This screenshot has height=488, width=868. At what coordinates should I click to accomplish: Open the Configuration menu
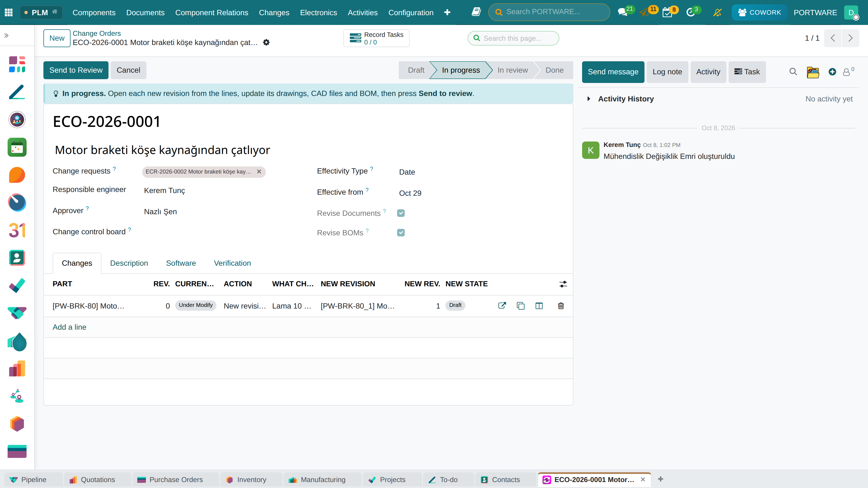[411, 12]
